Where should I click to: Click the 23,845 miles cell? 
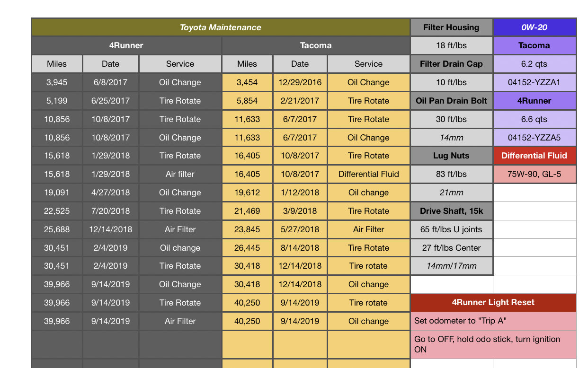tap(247, 229)
